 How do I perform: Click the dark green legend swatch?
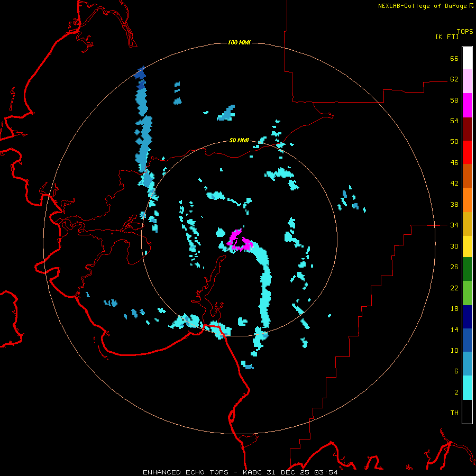tap(467, 269)
